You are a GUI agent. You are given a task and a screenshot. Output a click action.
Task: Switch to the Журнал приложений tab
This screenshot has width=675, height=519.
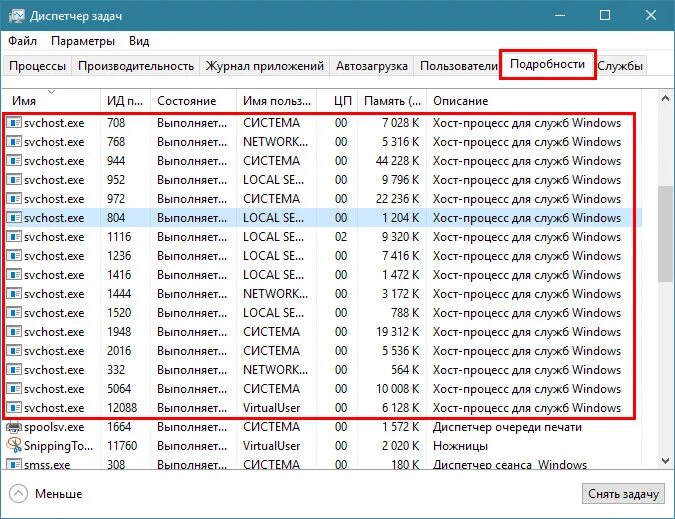(x=264, y=66)
